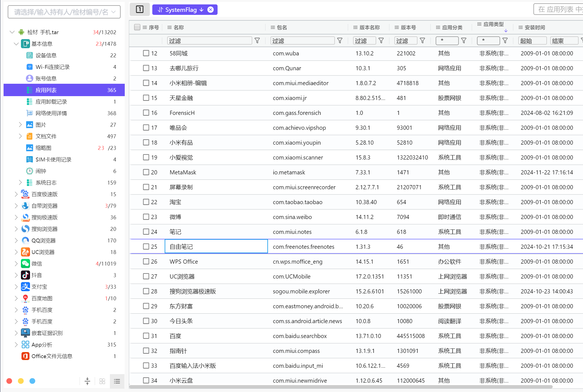Select the 应用列表 tree item
583x392 pixels.
tap(64, 90)
